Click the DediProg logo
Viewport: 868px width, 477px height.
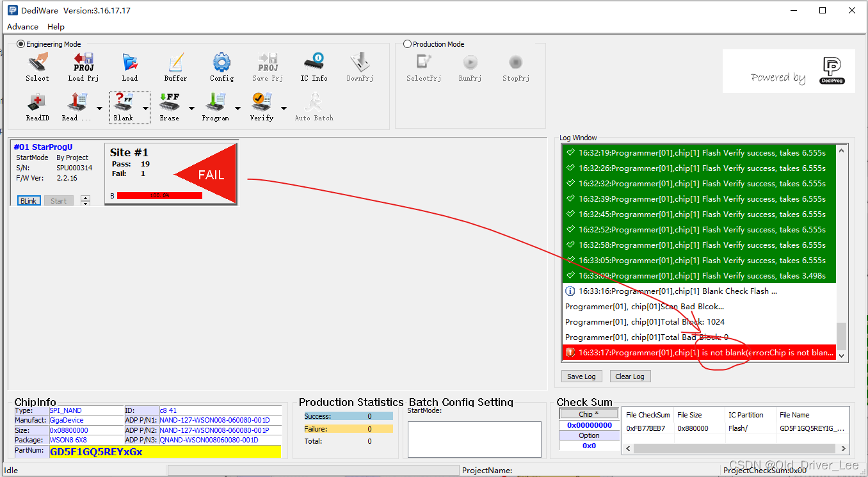coord(832,71)
